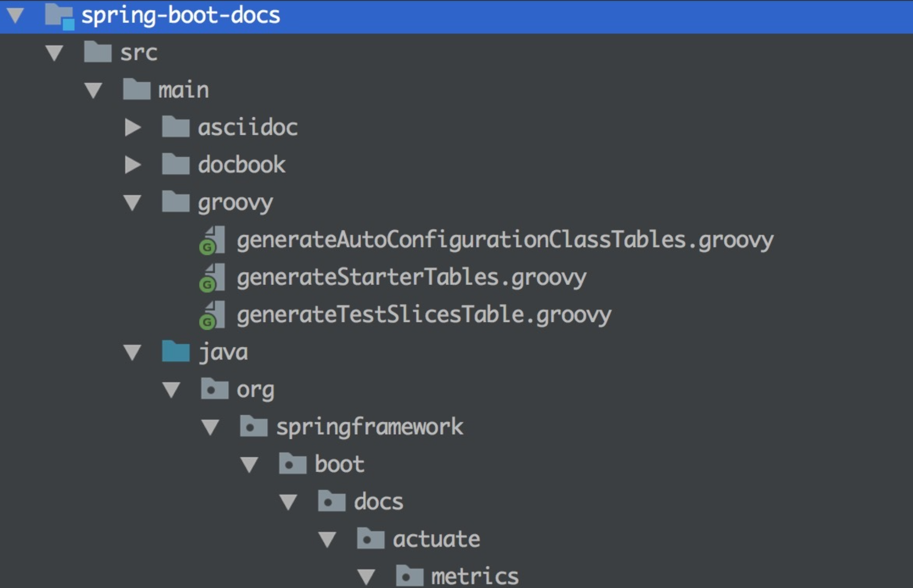The image size is (913, 588).
Task: Select the generateStarterTables.groovy file
Action: (411, 277)
